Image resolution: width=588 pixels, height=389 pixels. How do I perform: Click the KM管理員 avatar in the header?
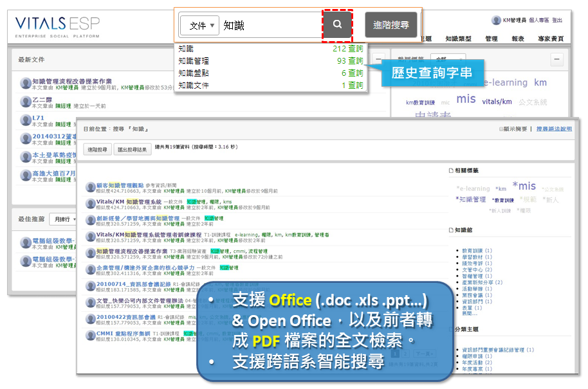tap(496, 20)
